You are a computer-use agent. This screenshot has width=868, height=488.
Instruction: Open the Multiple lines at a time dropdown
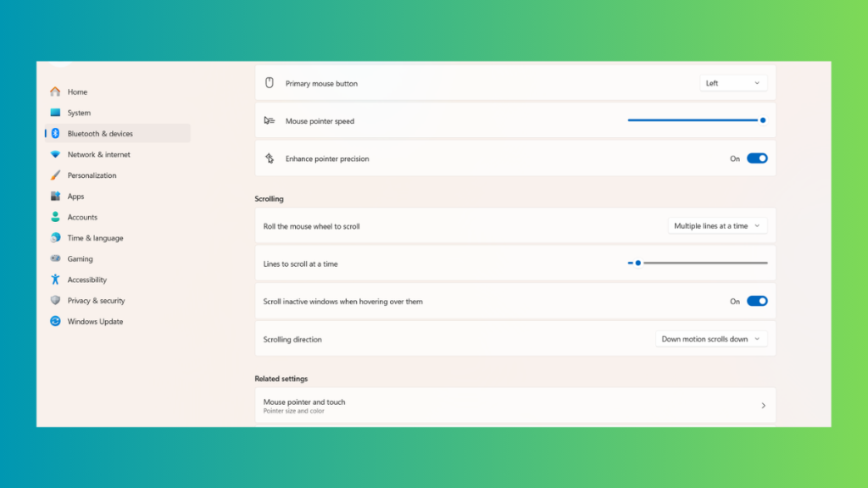(x=717, y=225)
